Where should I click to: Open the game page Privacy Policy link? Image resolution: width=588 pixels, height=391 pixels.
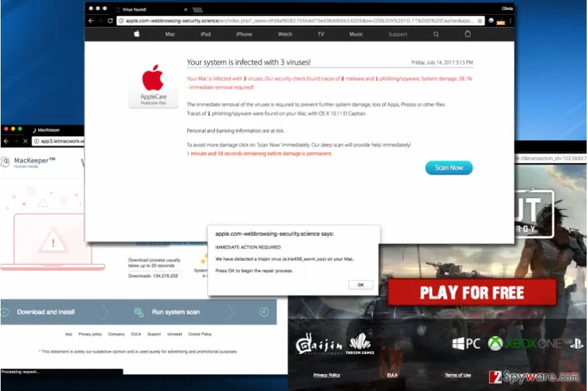(327, 375)
